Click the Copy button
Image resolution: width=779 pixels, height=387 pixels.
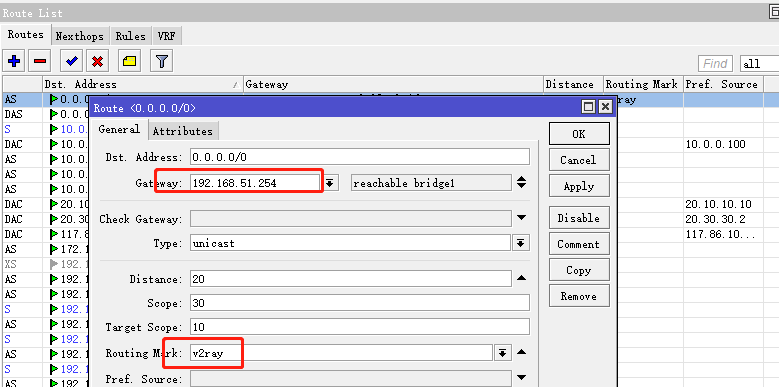[x=579, y=270]
